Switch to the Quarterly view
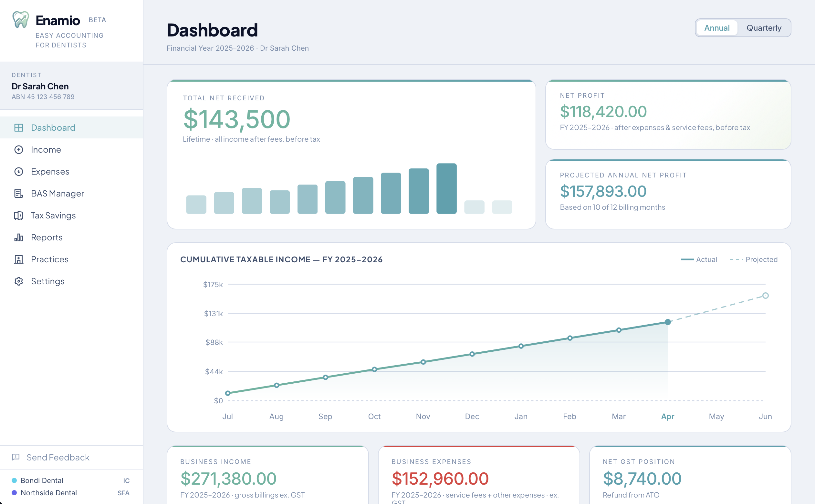The width and height of the screenshot is (815, 504). 764,28
